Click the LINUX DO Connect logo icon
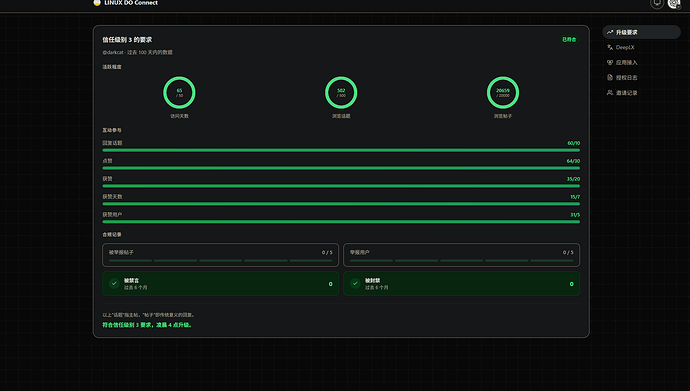The height and width of the screenshot is (391, 690). (x=97, y=3)
